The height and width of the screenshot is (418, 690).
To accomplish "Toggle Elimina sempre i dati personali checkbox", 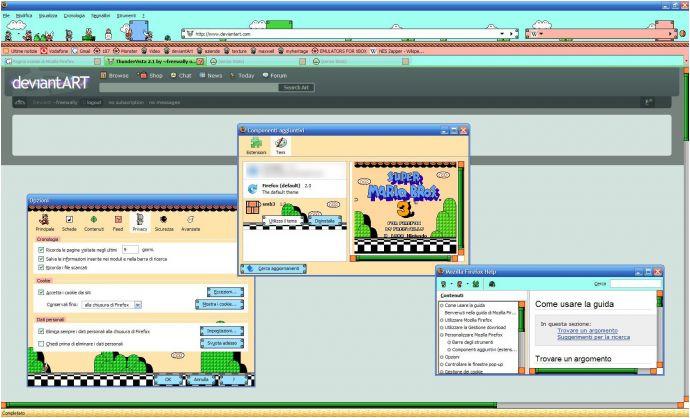I will 41,331.
